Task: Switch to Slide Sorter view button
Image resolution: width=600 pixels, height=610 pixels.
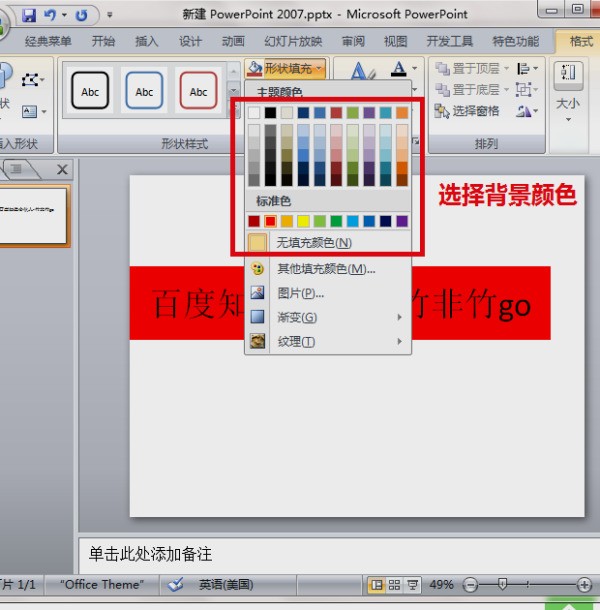Action: coord(394,584)
